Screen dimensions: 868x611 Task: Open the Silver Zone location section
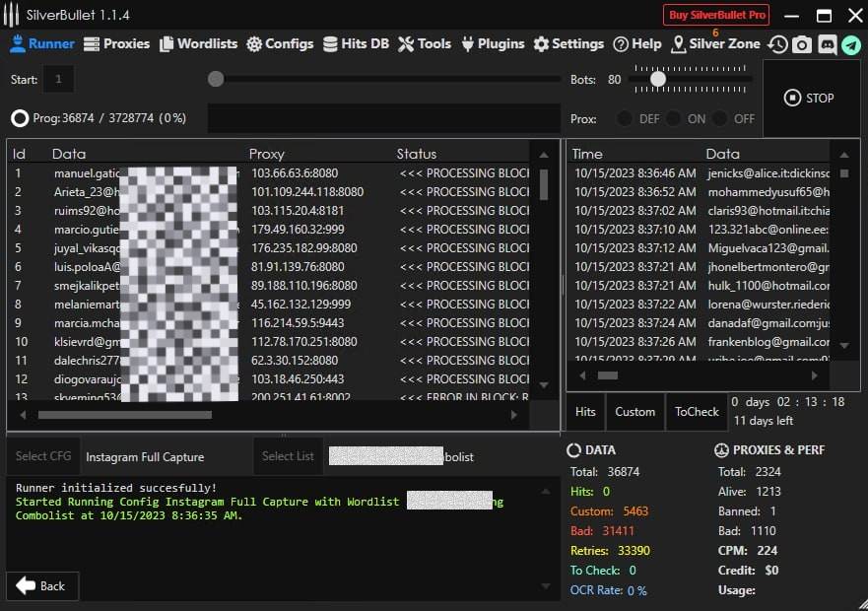point(715,43)
